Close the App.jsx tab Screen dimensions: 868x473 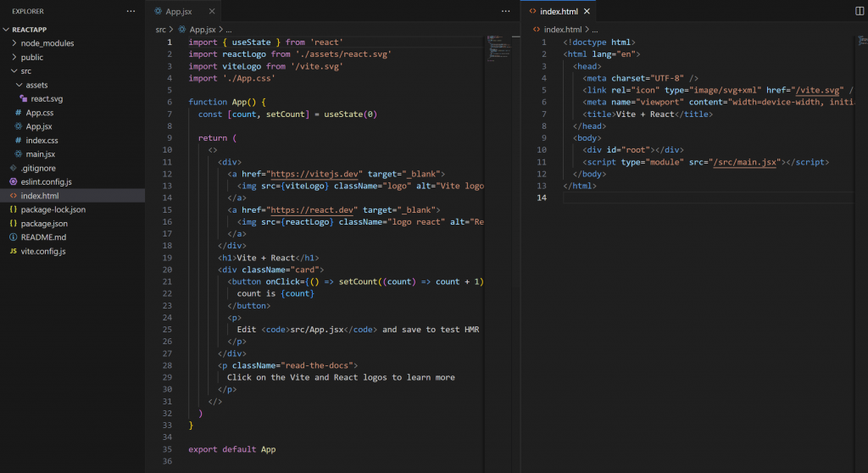212,11
